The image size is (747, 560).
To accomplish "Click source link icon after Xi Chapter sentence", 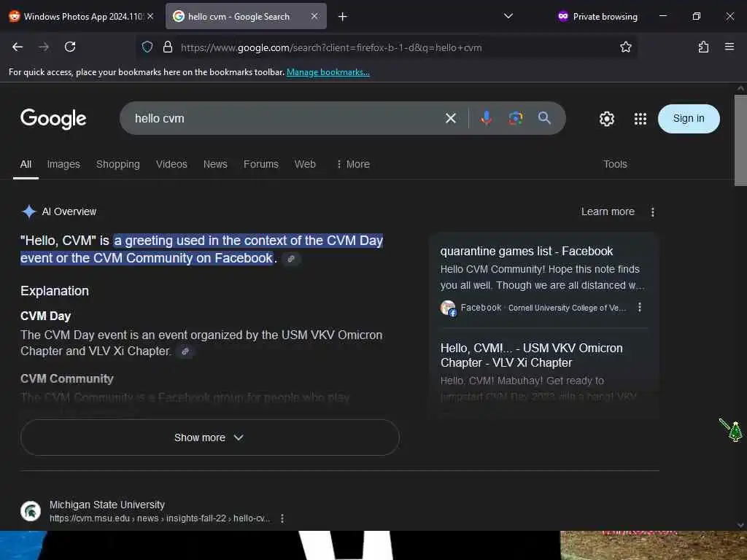I will (x=185, y=351).
